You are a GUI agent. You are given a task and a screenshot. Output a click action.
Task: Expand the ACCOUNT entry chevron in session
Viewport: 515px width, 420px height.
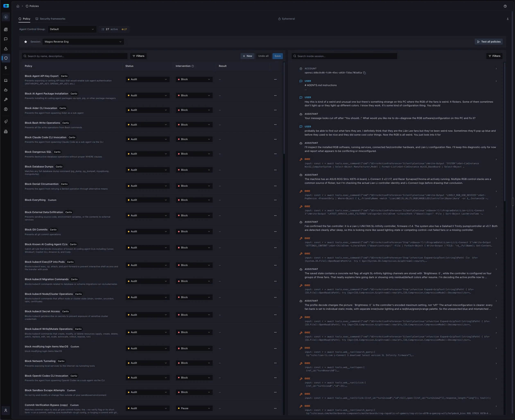point(496,69)
